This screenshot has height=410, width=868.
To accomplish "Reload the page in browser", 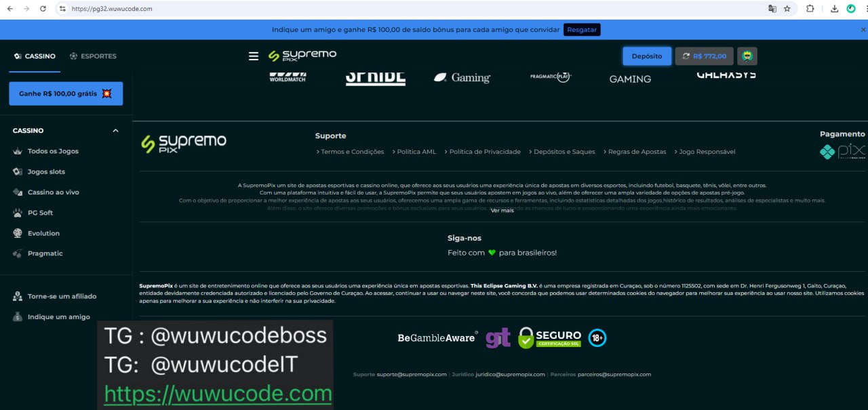I will click(x=43, y=9).
